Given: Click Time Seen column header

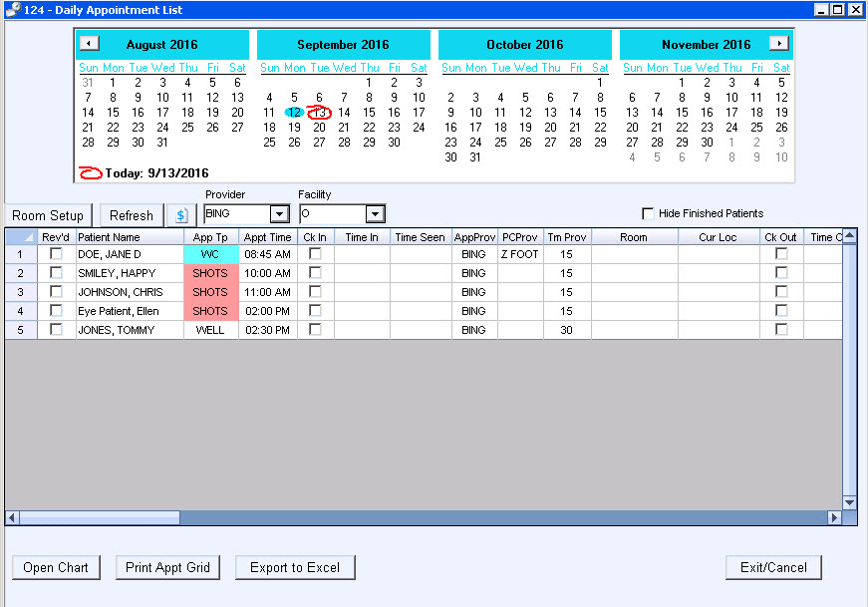Looking at the screenshot, I should [421, 237].
